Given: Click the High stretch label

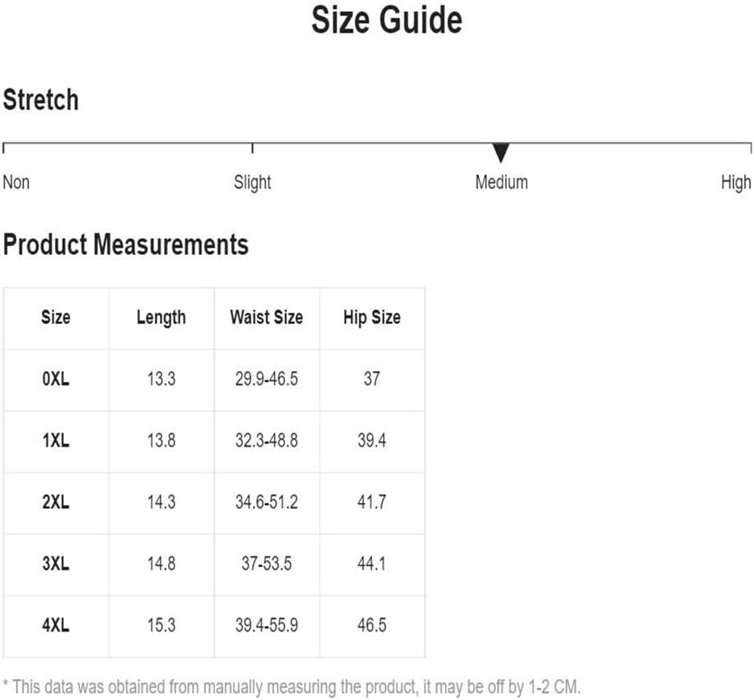Looking at the screenshot, I should point(736,183).
